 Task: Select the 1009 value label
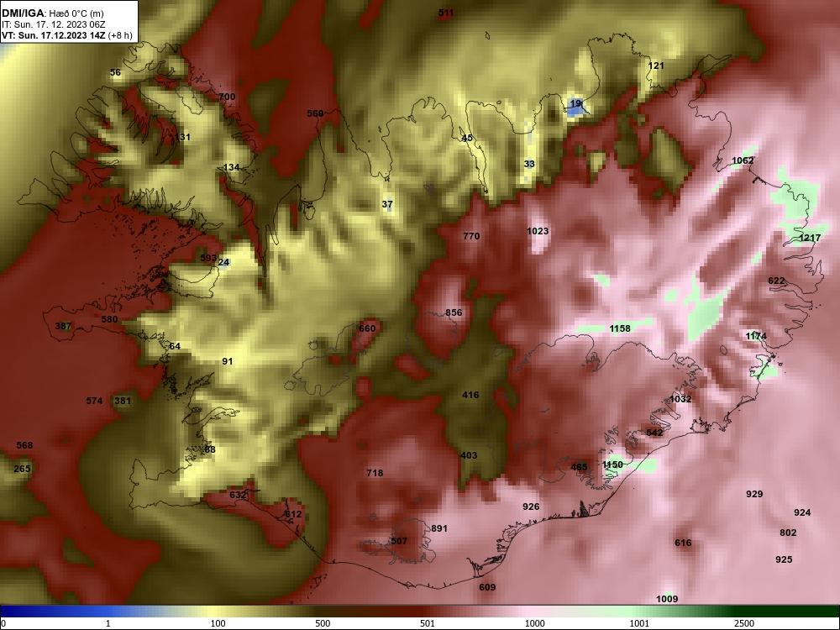(x=667, y=599)
